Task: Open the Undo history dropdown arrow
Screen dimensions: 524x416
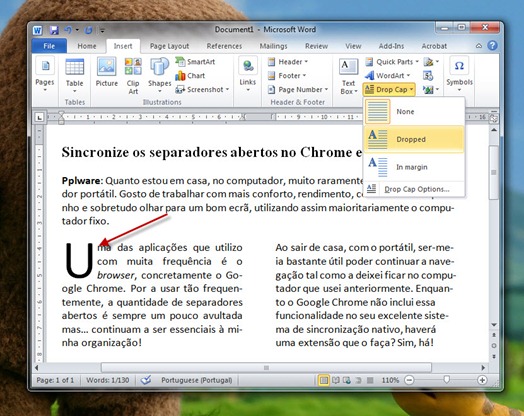Action: (x=77, y=30)
